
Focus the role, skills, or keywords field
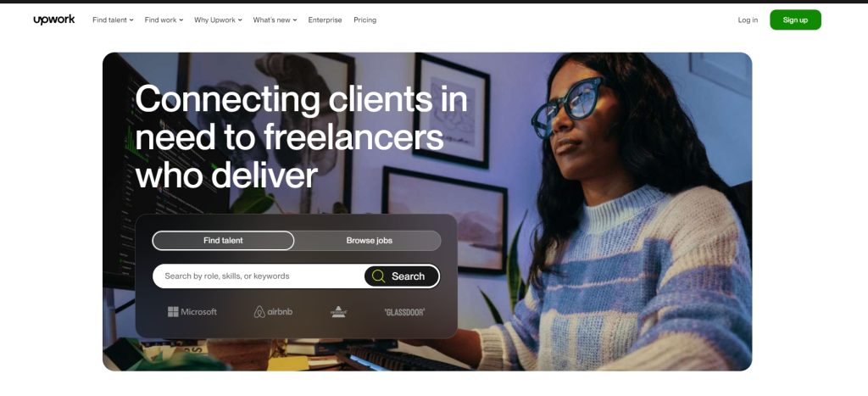click(x=258, y=276)
